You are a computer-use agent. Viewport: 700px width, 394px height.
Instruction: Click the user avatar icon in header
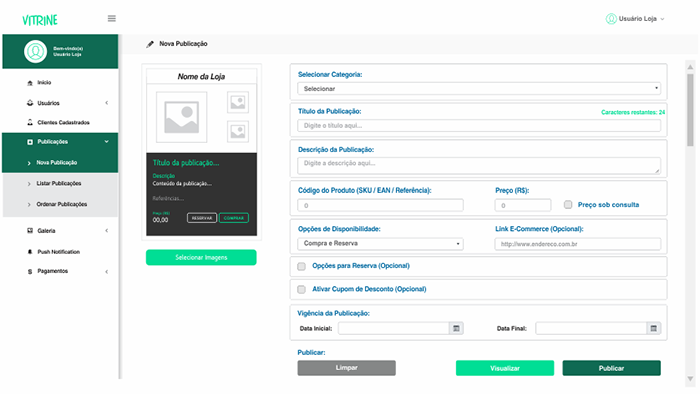click(611, 19)
